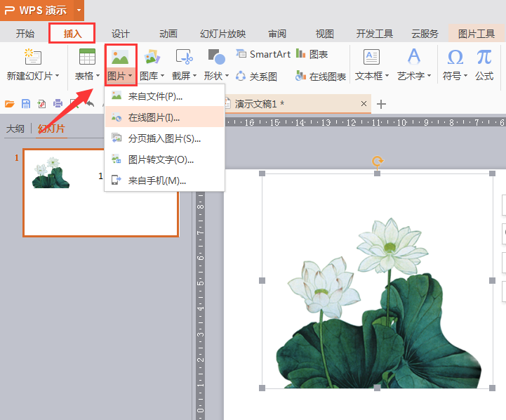
Task: Open the WPS 演示 application menu
Action: [x=36, y=10]
